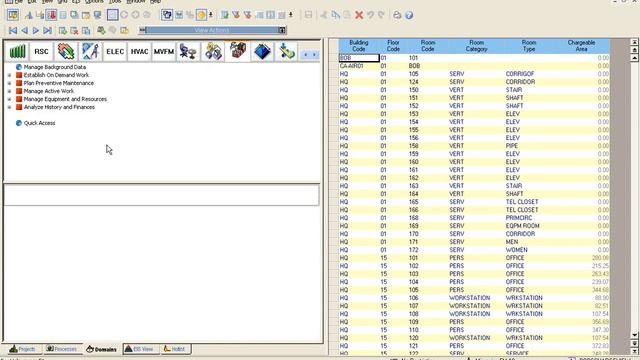Select the ELEC domain button

click(x=115, y=51)
